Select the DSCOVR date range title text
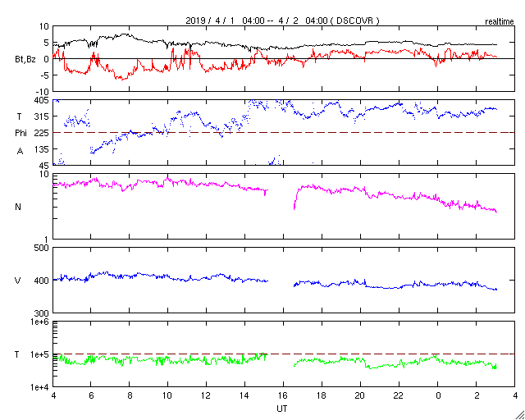 click(282, 21)
